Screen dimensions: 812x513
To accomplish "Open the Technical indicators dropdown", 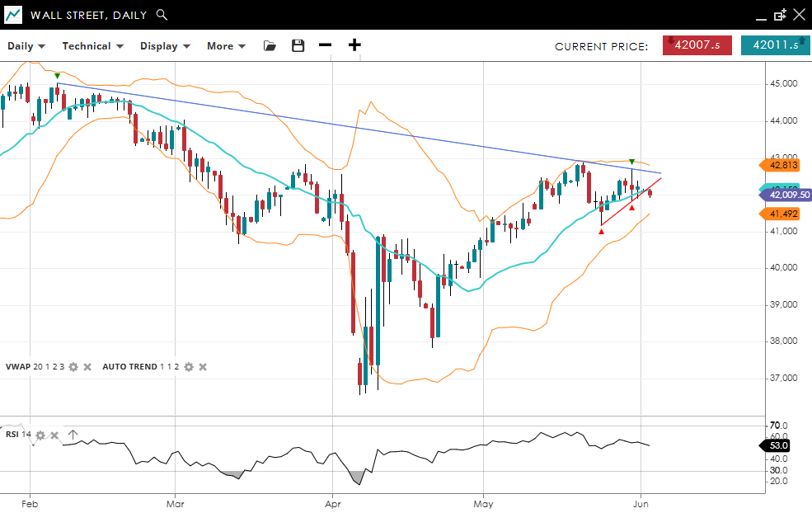I will pyautogui.click(x=92, y=46).
